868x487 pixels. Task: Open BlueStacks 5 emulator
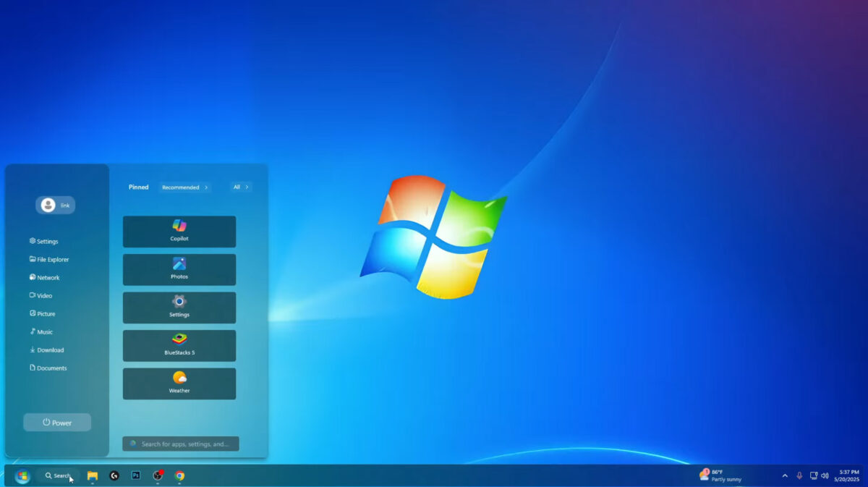(x=179, y=345)
